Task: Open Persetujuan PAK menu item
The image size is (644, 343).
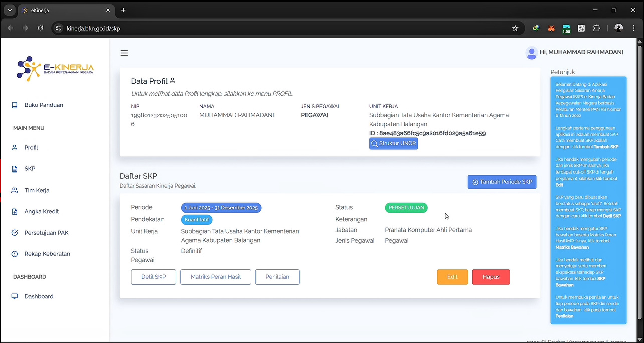Action: pos(46,233)
